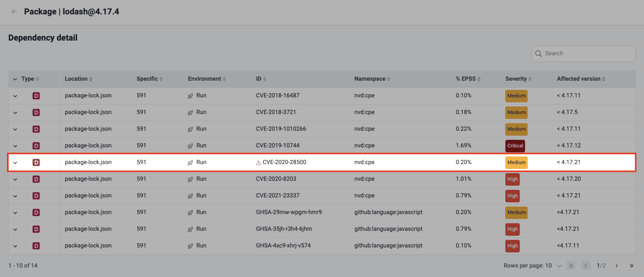Jump to the first page
Image resolution: width=644 pixels, height=277 pixels.
point(571,266)
